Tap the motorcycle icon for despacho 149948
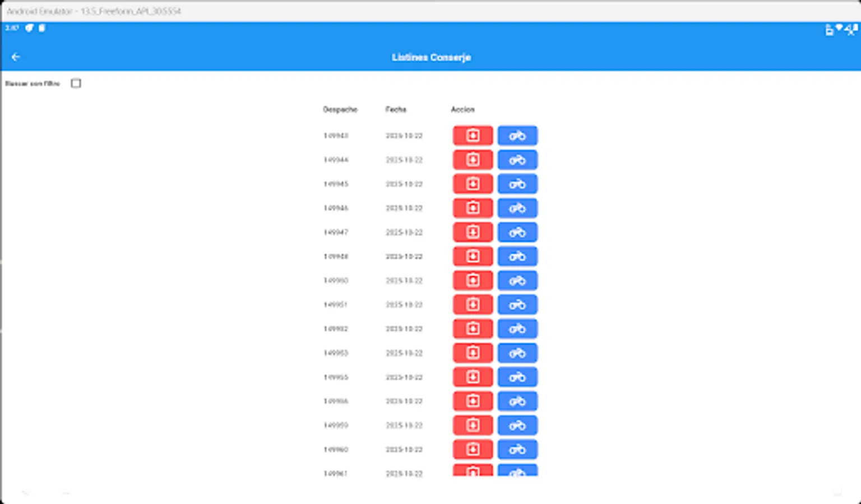Viewport: 861px width, 504px height. [x=517, y=256]
